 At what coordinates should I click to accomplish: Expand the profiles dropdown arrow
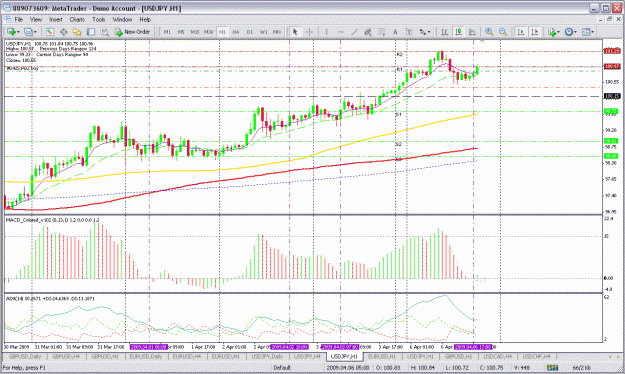click(35, 32)
